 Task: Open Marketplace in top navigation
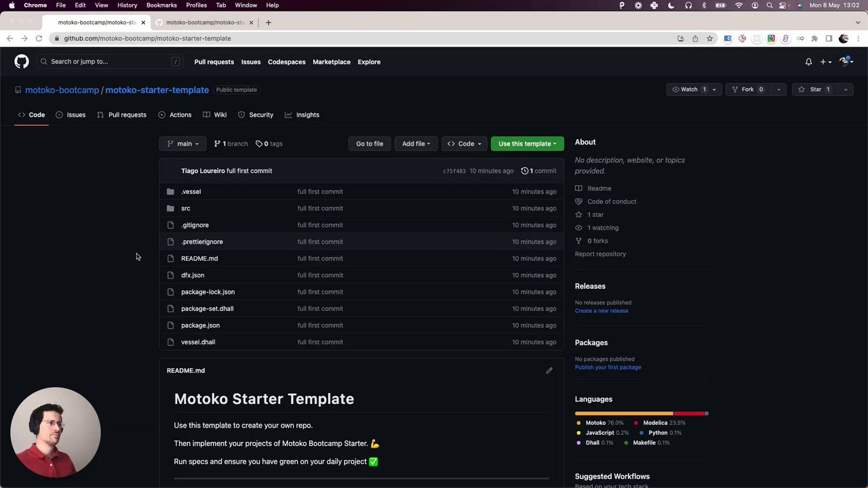332,62
